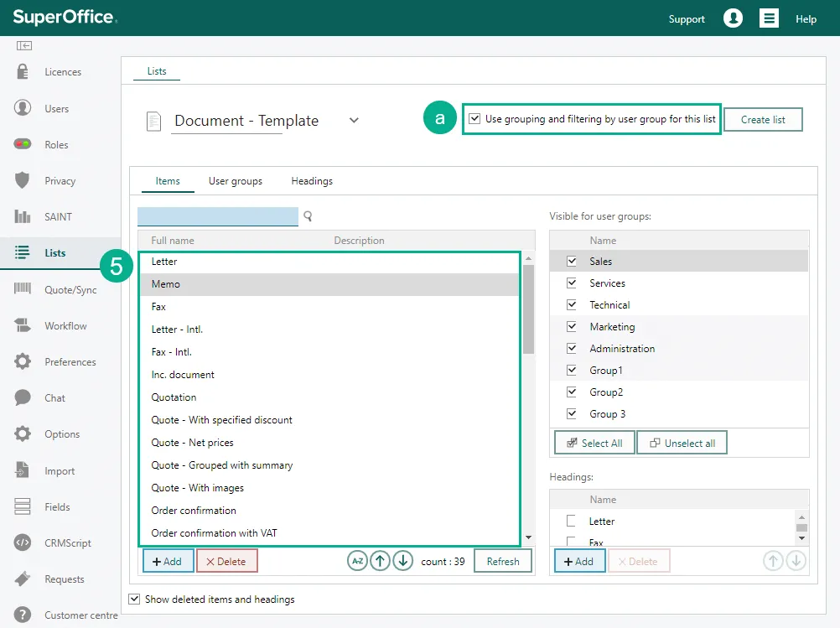Move selected list item down
Viewport: 840px width, 628px height.
point(403,561)
